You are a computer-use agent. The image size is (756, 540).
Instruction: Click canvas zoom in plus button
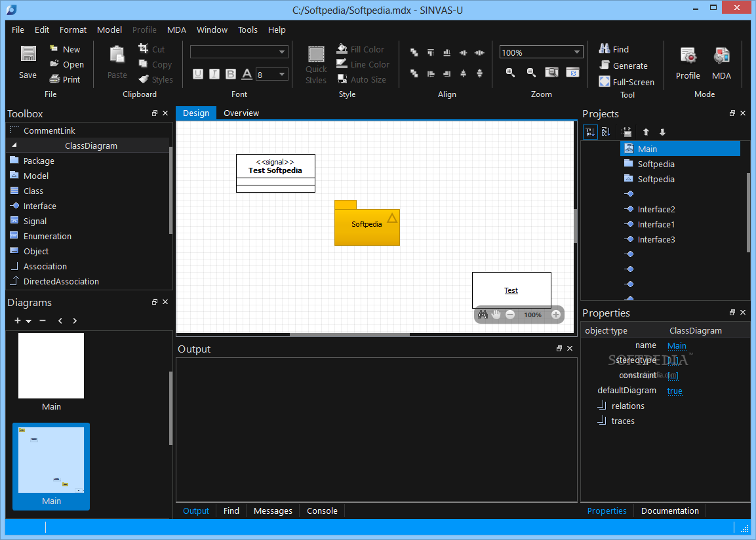556,315
